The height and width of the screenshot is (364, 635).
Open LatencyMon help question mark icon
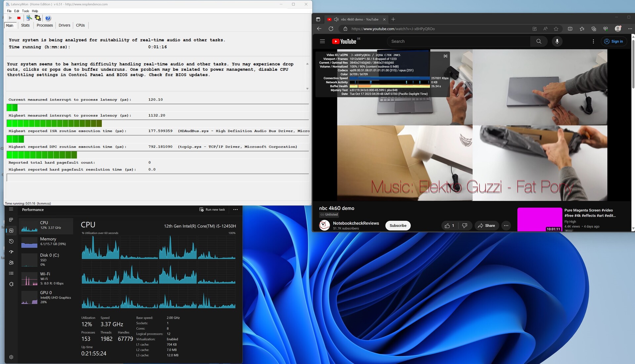click(48, 18)
